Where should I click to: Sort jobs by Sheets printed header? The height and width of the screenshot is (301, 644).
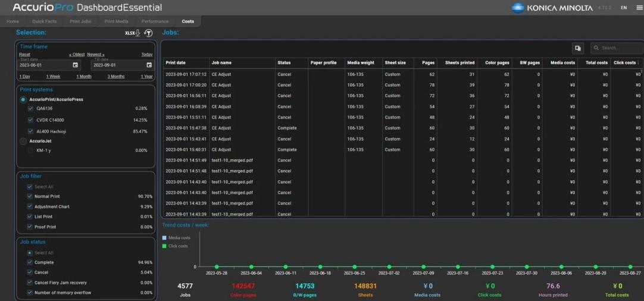coord(459,63)
